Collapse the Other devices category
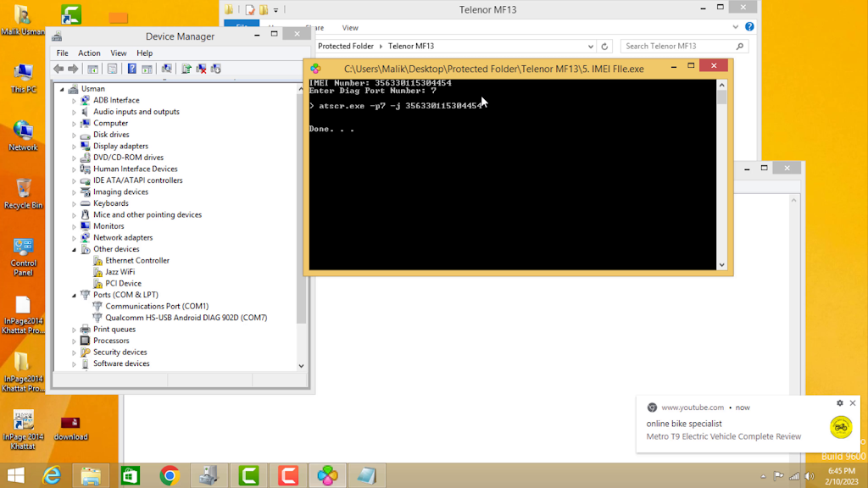This screenshot has height=488, width=868. [x=75, y=250]
